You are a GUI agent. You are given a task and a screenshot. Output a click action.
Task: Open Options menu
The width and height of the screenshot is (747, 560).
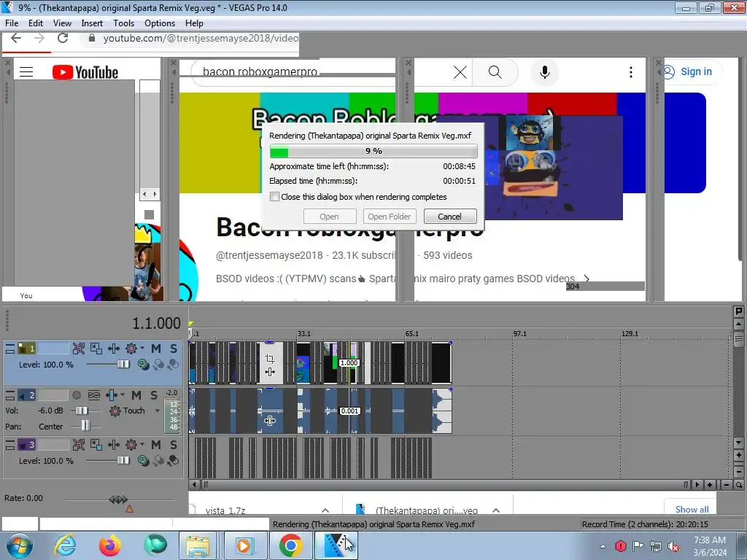click(x=160, y=23)
